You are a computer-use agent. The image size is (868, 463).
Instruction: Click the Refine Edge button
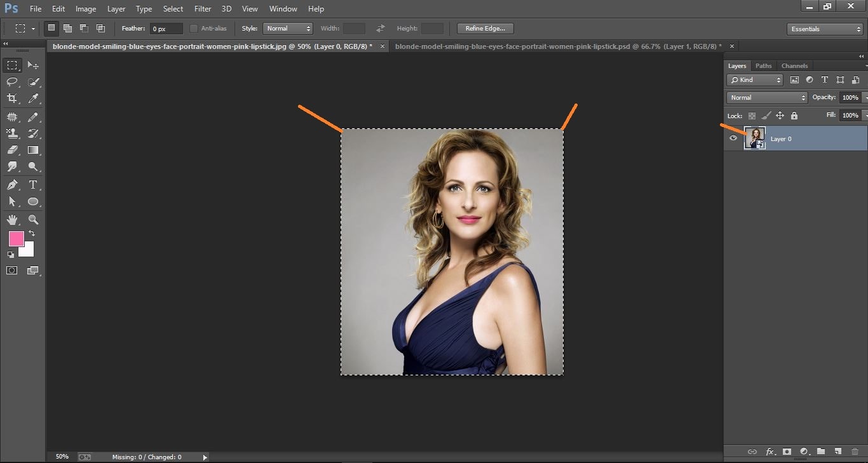[x=485, y=28]
